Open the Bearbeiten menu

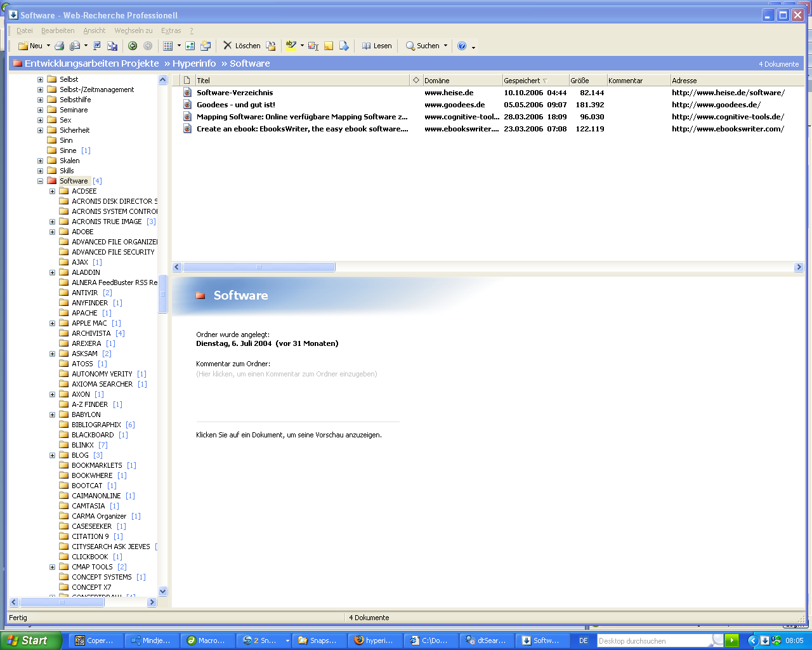click(x=58, y=30)
